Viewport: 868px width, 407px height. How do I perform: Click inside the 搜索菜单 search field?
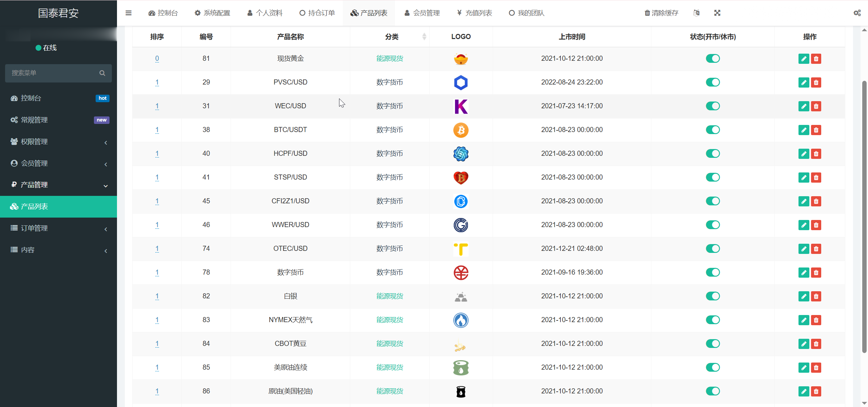tap(51, 73)
